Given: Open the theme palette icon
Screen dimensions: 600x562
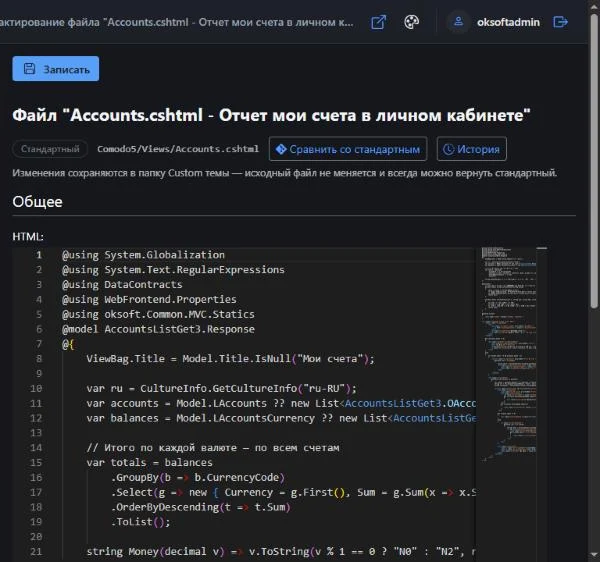Looking at the screenshot, I should [411, 22].
